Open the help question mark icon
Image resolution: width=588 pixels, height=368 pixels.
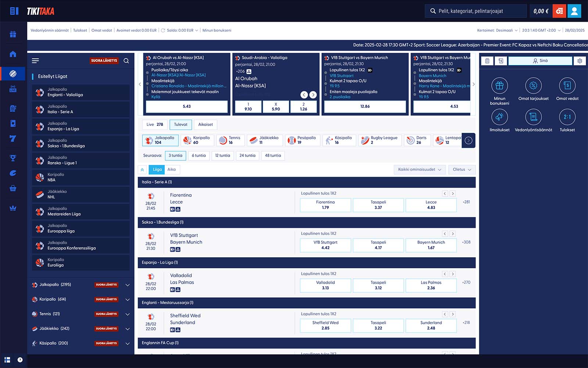[20, 360]
